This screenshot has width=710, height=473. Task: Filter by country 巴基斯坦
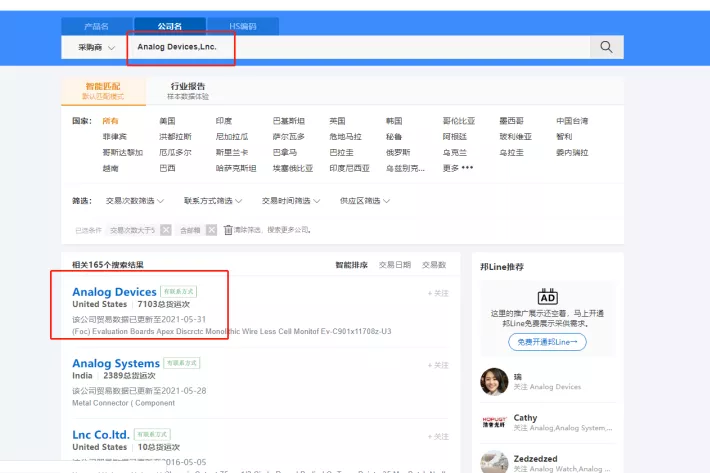point(288,121)
